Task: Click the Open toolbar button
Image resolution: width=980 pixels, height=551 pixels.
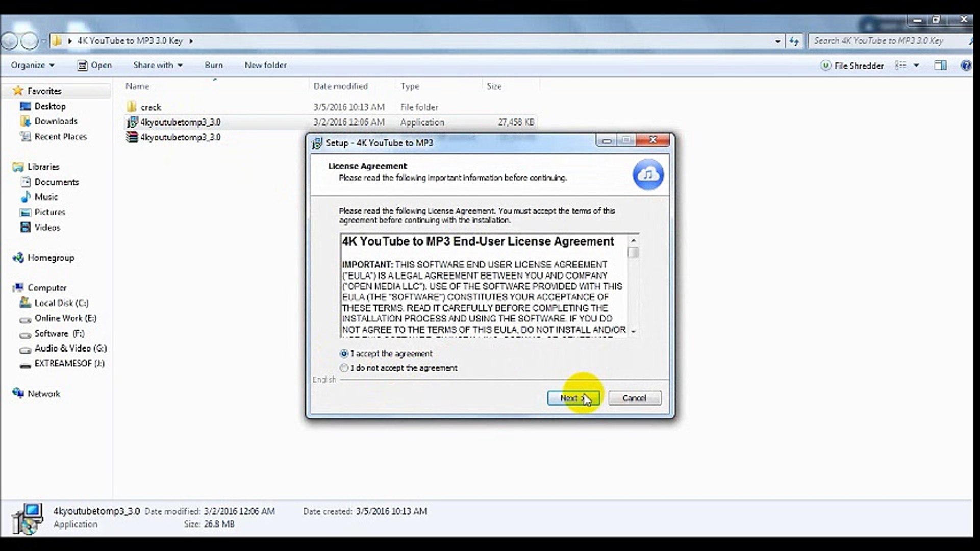Action: [x=94, y=65]
